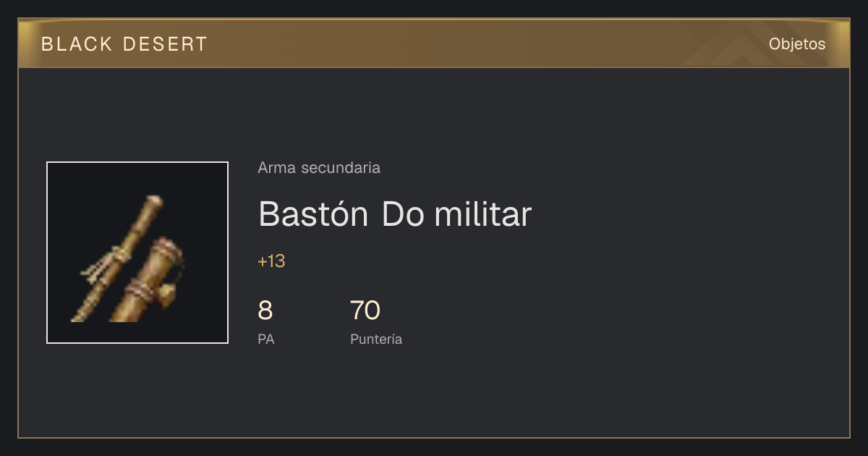Click the PA value 8
The width and height of the screenshot is (868, 456).
click(265, 311)
